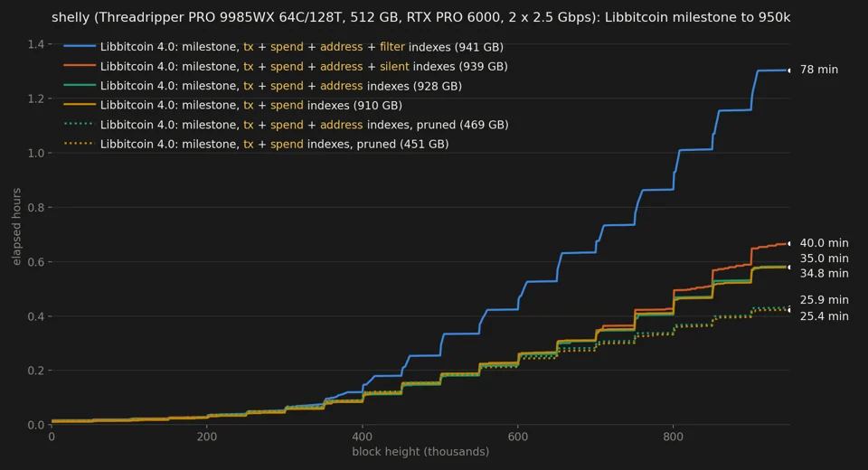Click the 25.9 min end label
868x470 pixels.
point(824,300)
